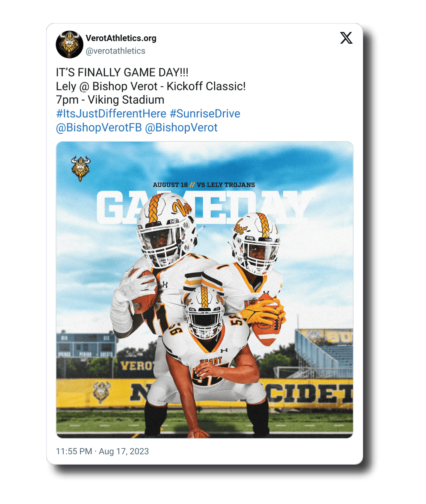Open the @verotathletics handle
Image resolution: width=426 pixels, height=504 pixels.
tap(115, 51)
